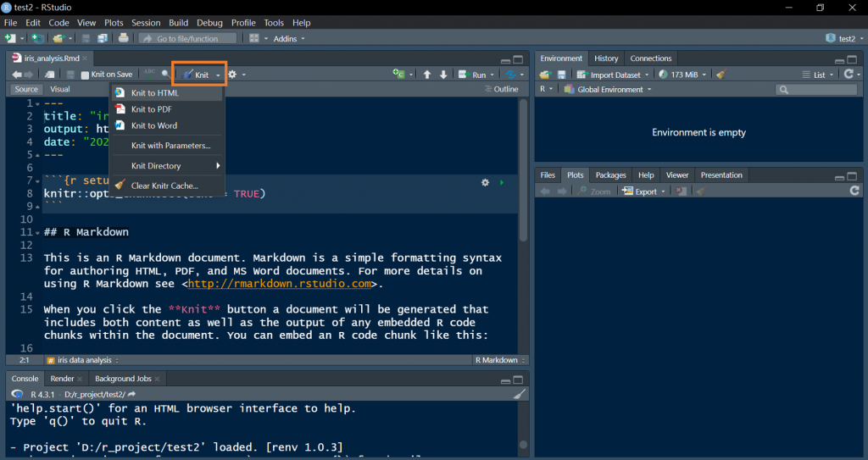Click the workspace panes grid icon
This screenshot has height=460, width=868.
pos(254,38)
